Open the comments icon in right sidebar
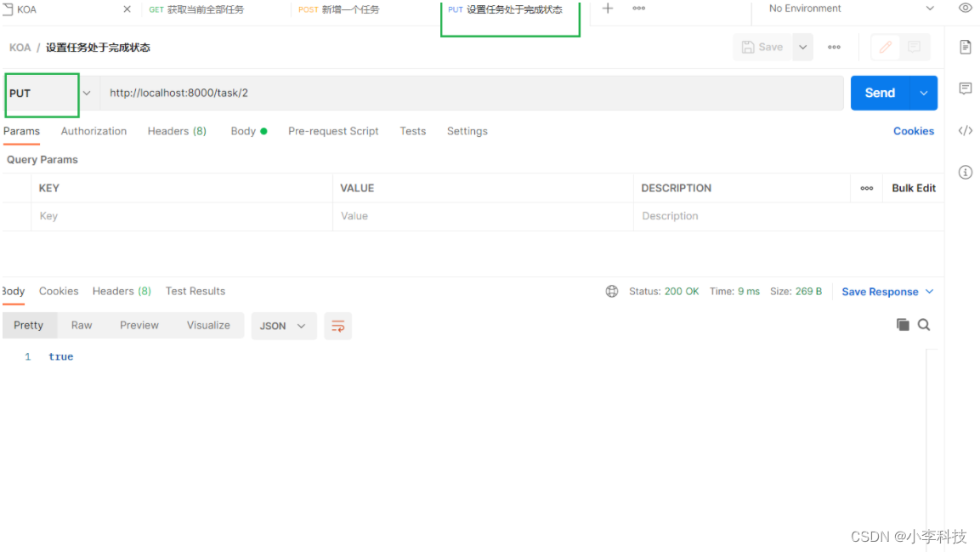 965,88
